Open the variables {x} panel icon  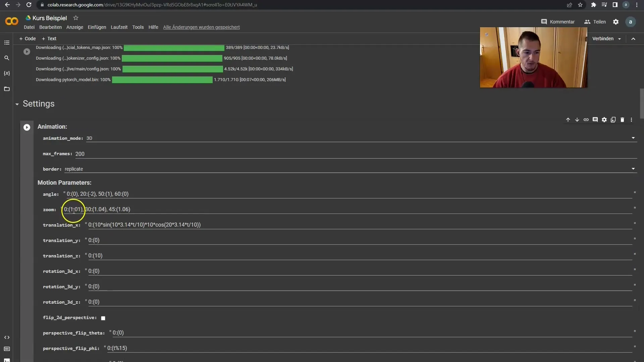(7, 73)
